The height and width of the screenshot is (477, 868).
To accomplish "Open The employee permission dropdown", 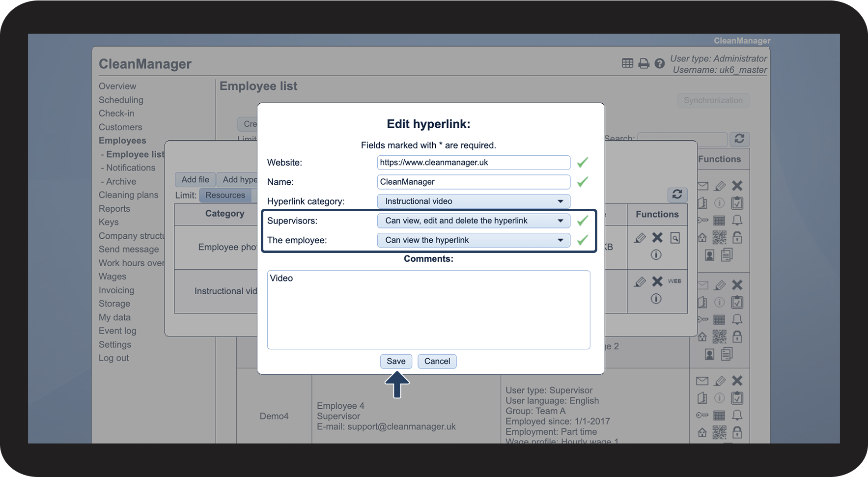I will click(474, 240).
